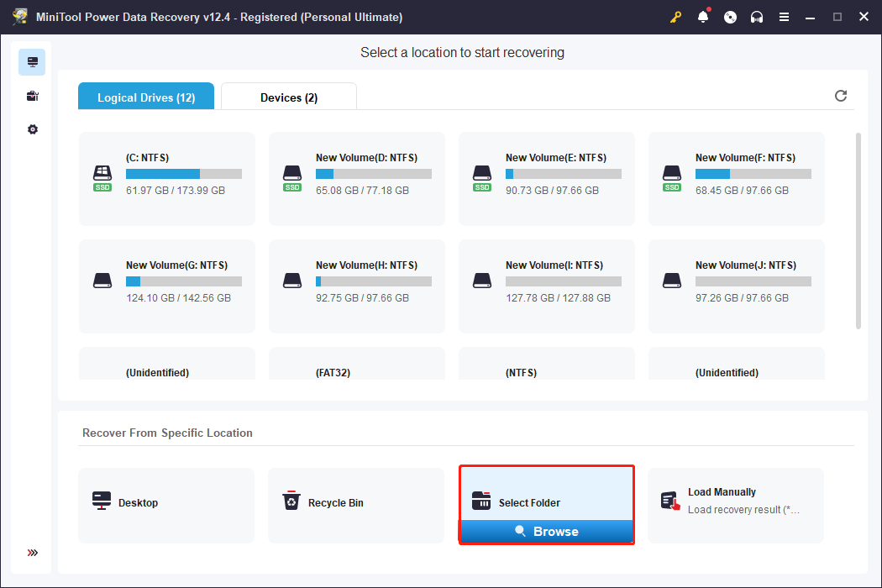Open Settings via the sidebar gear icon
The height and width of the screenshot is (588, 882).
point(32,129)
